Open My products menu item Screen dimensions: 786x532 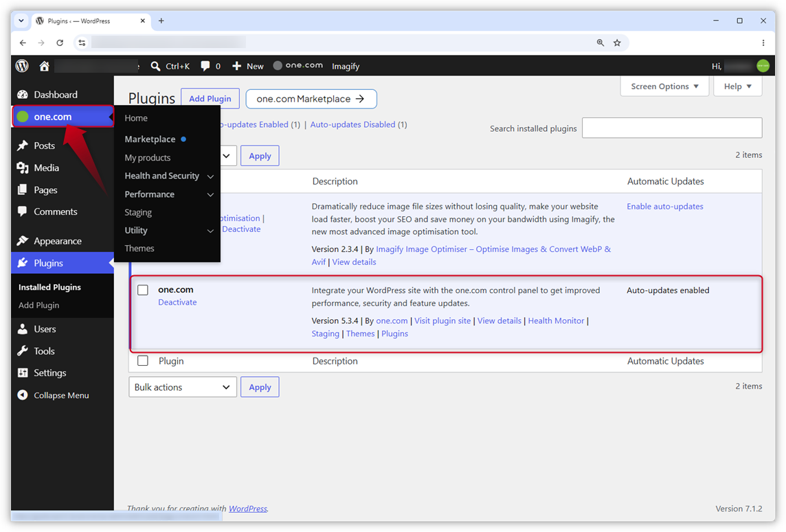147,158
